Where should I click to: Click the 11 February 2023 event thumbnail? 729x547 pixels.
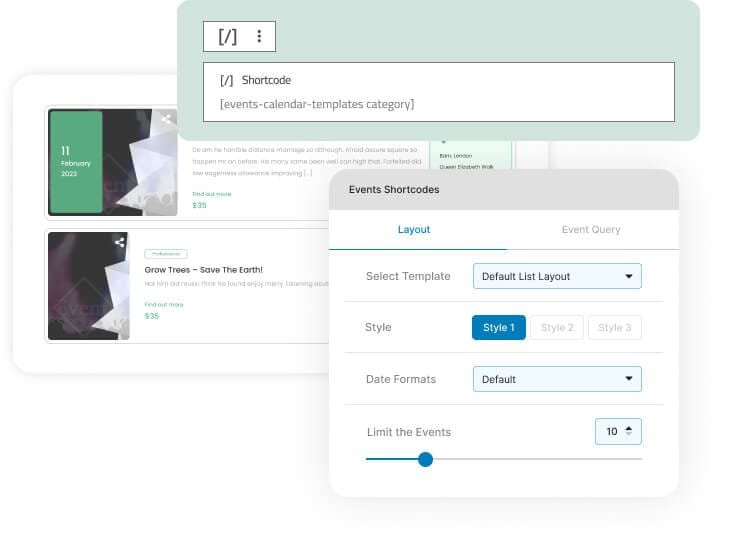98,162
